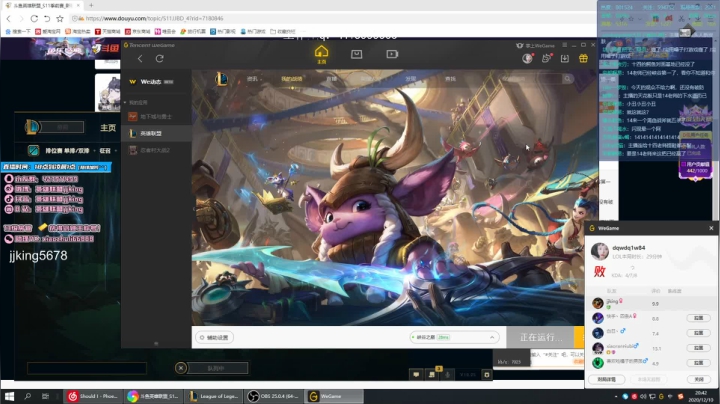Switch to League of Legends taskbar item
Screen dimensions: 720x404
coord(214,396)
